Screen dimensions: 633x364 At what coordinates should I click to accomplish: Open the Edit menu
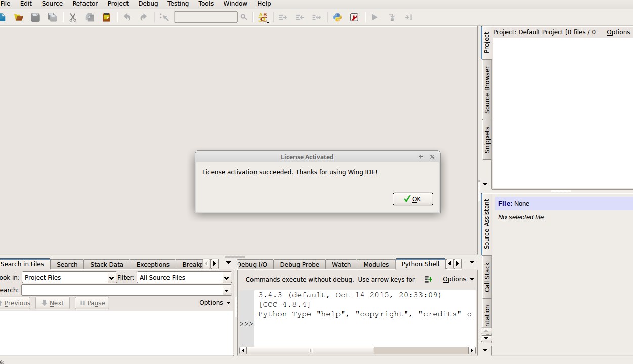point(26,4)
